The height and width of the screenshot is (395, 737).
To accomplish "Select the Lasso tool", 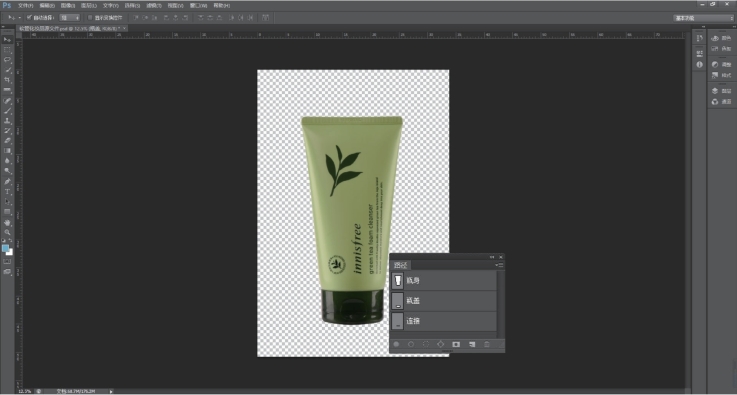I will pyautogui.click(x=7, y=60).
